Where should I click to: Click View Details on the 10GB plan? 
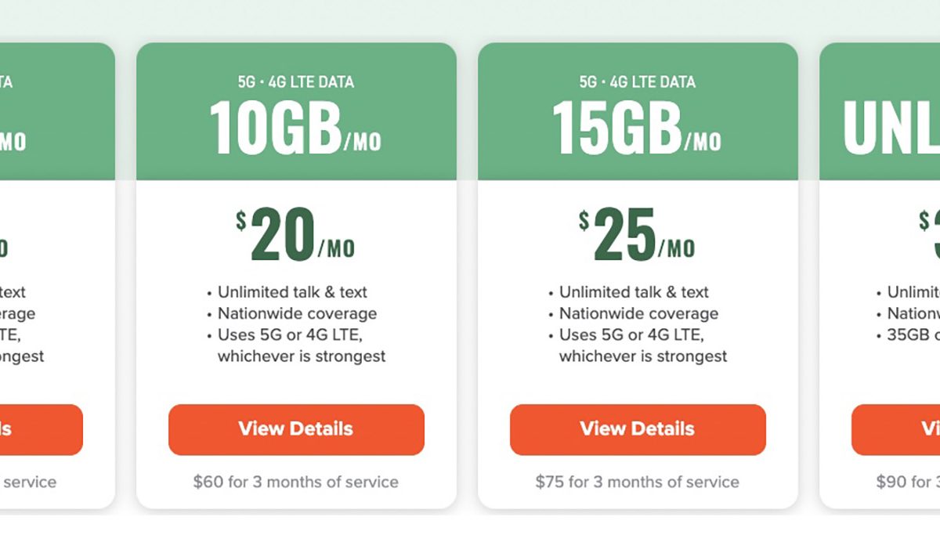tap(296, 429)
